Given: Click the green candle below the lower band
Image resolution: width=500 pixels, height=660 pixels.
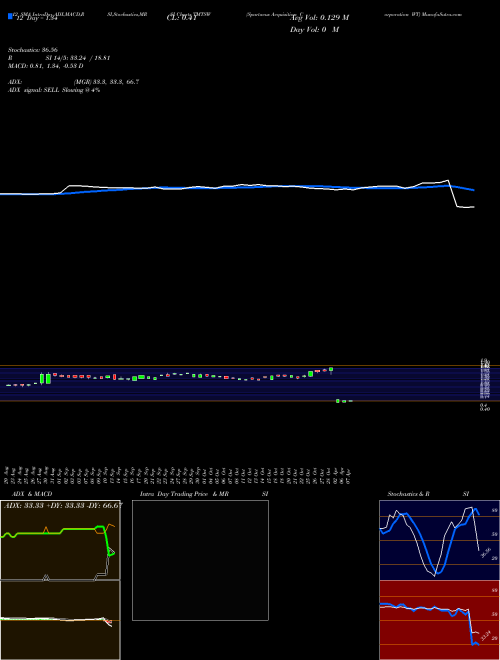Looking at the screenshot, I should point(338,401).
